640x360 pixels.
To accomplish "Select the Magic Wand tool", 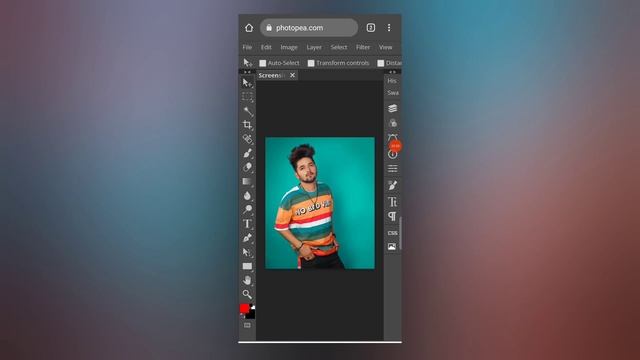I will click(247, 111).
